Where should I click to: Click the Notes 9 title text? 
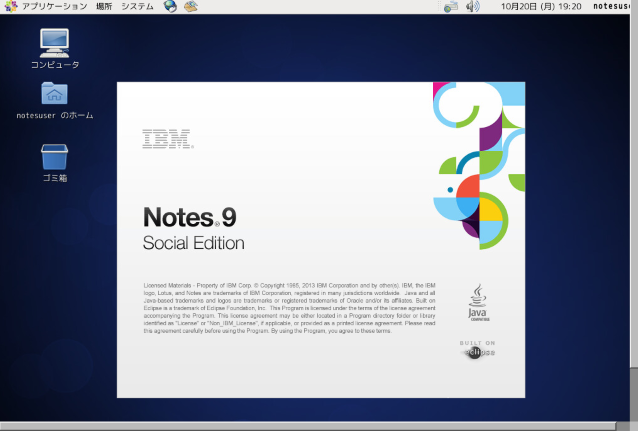(x=190, y=217)
